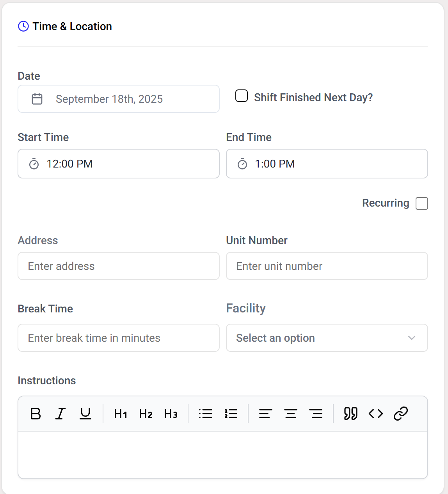Align text to the right
The image size is (448, 494).
(x=316, y=414)
